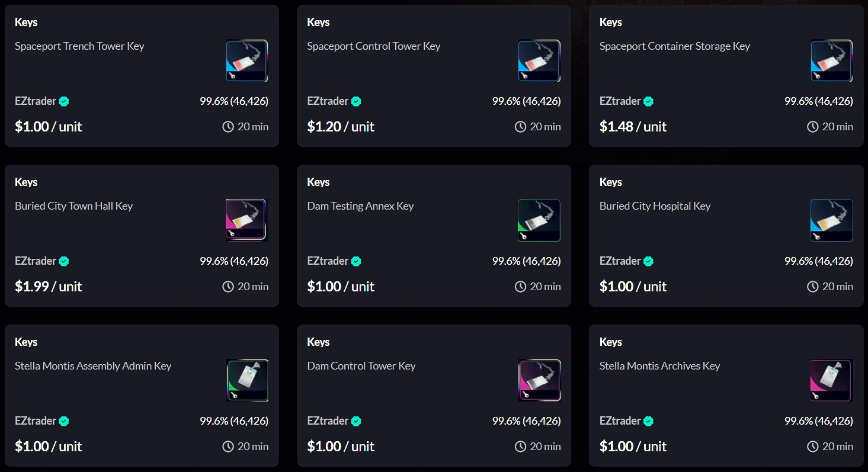Image resolution: width=868 pixels, height=472 pixels.
Task: Select the $1.99 price on Buried City Town Hall Key
Action: [32, 286]
